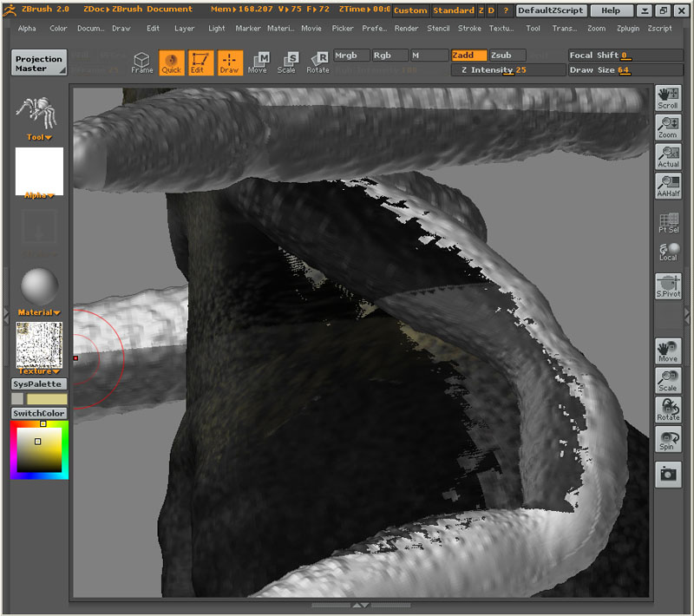This screenshot has width=694, height=616.
Task: Open the Transform menu
Action: pos(565,29)
